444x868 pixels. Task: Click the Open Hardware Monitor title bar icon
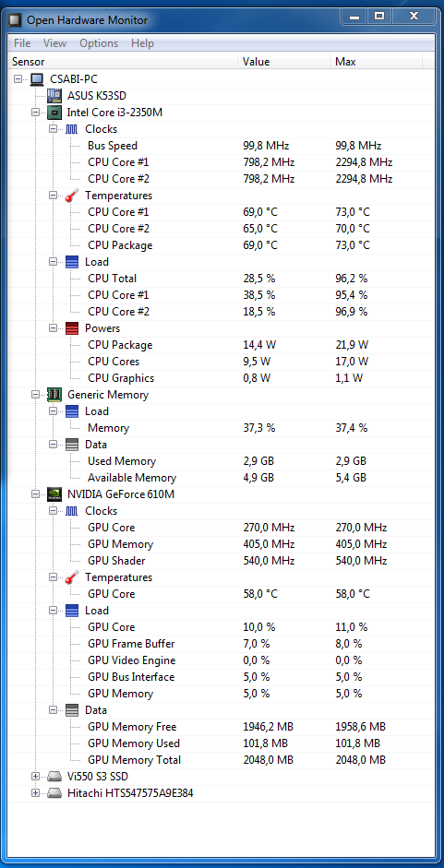tap(16, 20)
